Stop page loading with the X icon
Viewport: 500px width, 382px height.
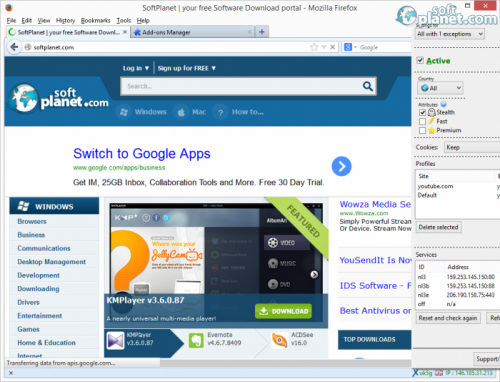[x=332, y=47]
